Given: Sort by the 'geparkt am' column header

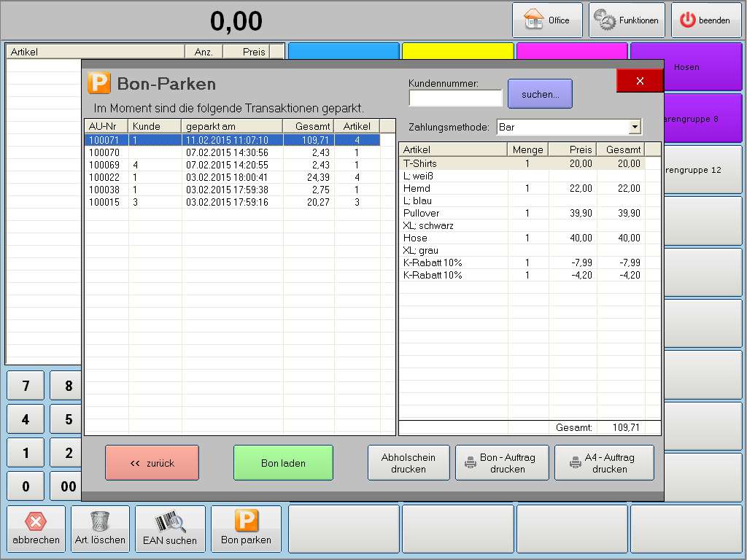Looking at the screenshot, I should click(x=231, y=127).
